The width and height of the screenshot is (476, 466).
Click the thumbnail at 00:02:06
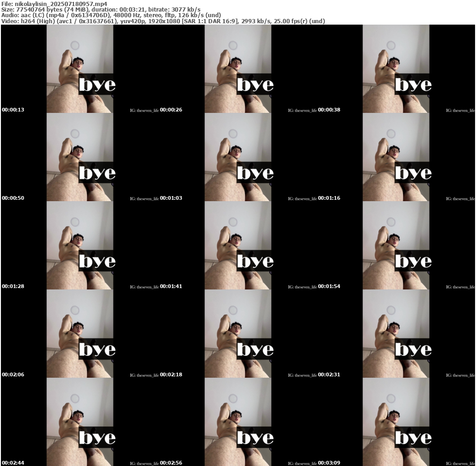[80, 334]
